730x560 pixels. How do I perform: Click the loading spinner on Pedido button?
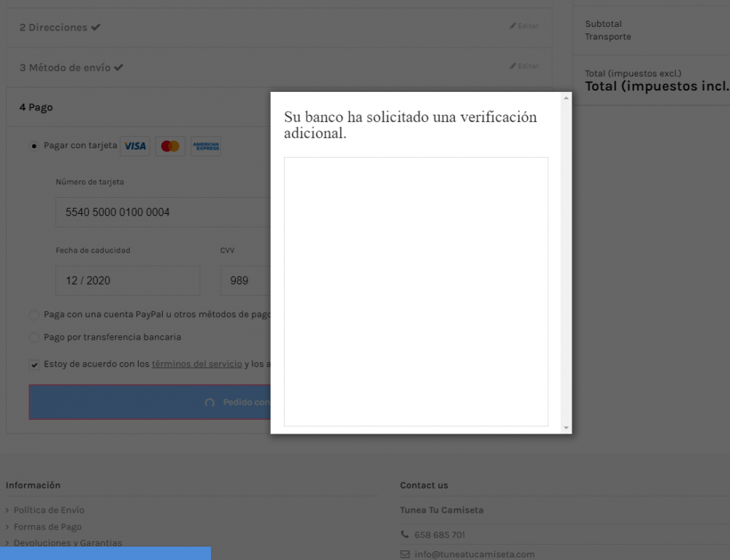pyautogui.click(x=210, y=403)
